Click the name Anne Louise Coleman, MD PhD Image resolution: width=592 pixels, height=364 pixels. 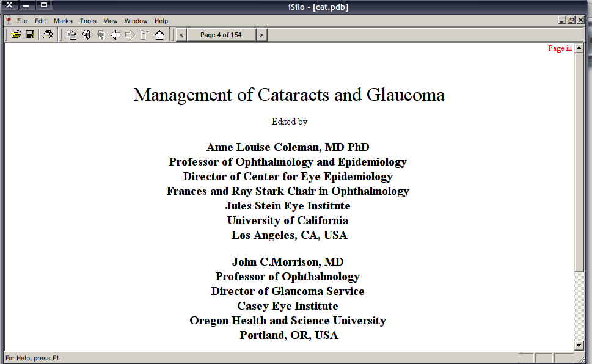288,147
